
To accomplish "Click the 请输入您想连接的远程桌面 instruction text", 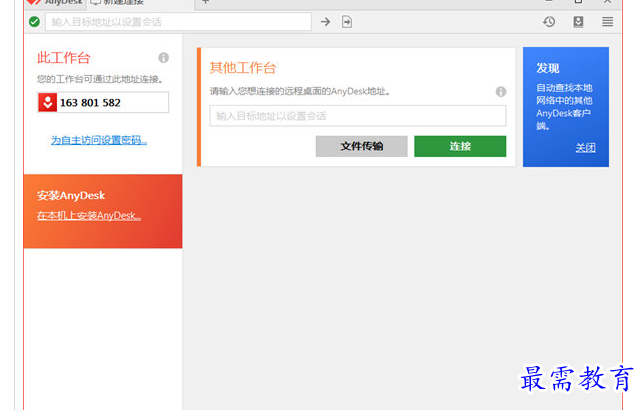I will pos(300,91).
